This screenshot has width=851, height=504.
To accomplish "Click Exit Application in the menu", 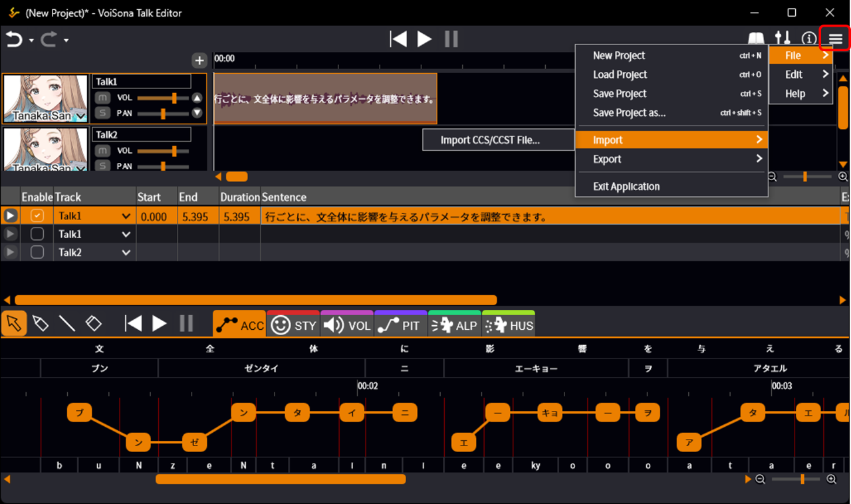I will (x=626, y=186).
